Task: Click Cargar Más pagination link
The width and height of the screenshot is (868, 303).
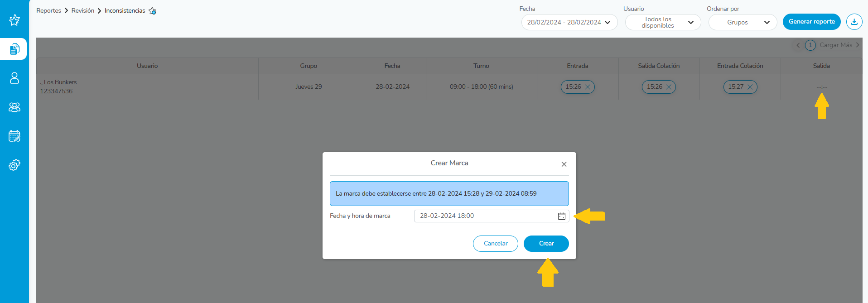Action: coord(836,45)
